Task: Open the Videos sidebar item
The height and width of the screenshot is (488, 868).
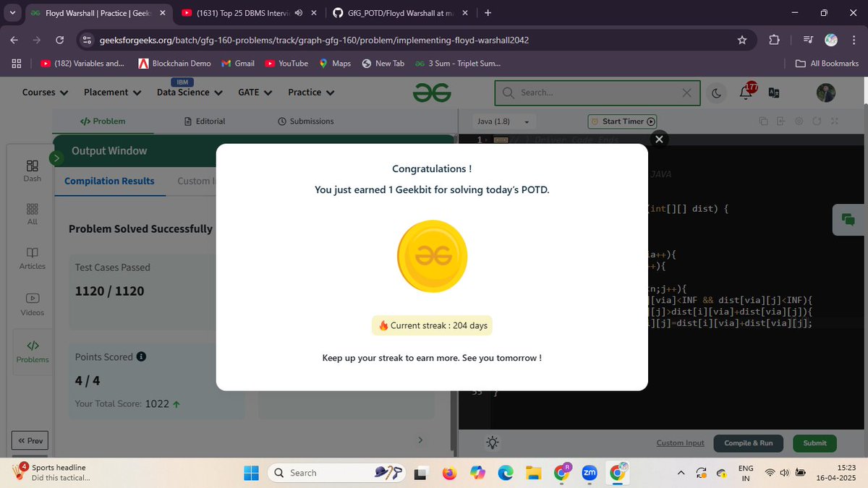Action: point(32,304)
